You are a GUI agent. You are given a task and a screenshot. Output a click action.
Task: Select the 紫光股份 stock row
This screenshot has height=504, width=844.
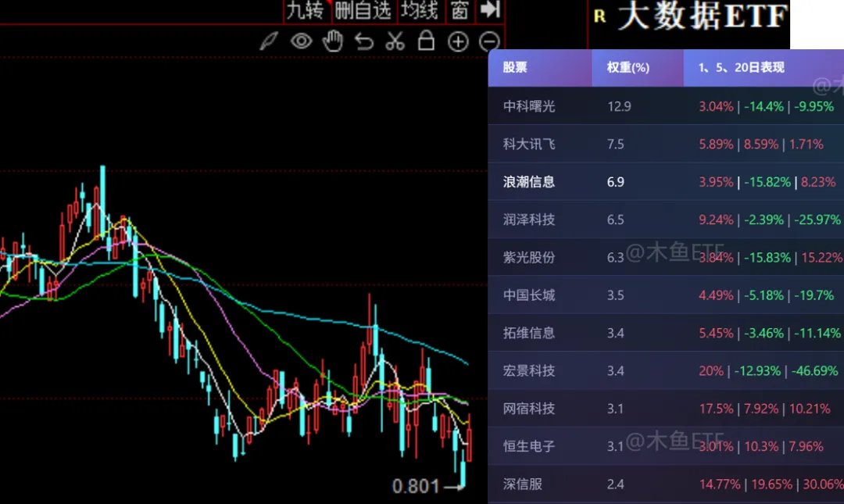666,257
